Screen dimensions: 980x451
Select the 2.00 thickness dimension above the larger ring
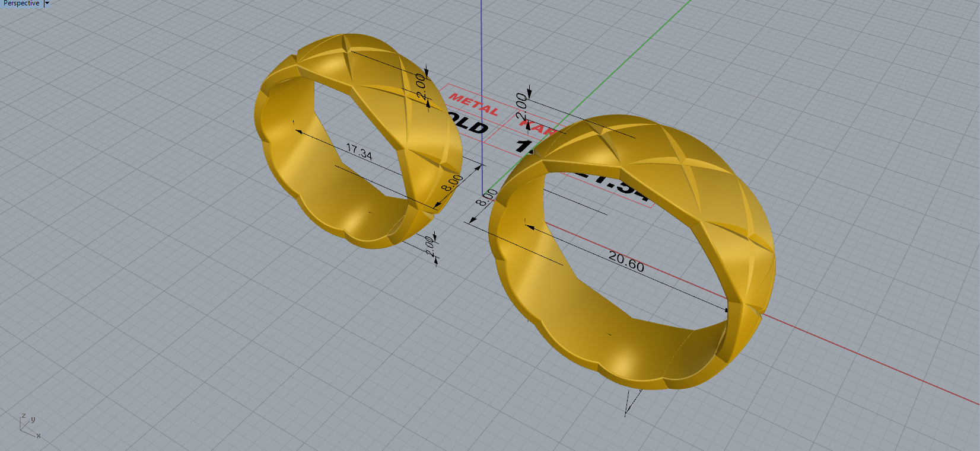click(521, 106)
